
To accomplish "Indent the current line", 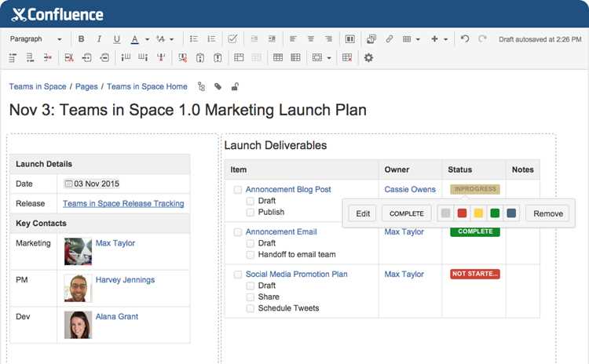I will (x=272, y=39).
